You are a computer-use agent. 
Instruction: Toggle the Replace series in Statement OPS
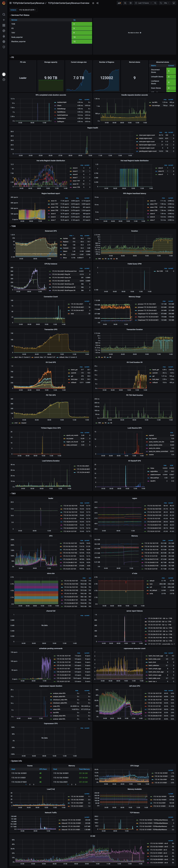click(x=65, y=242)
